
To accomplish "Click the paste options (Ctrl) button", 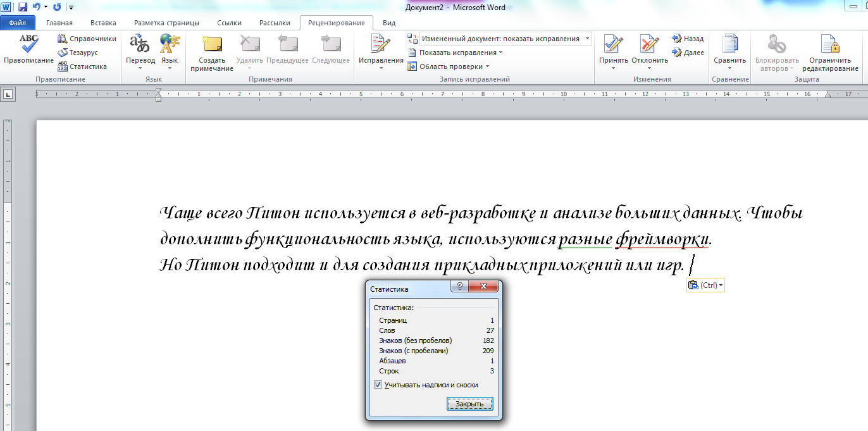I will 705,285.
